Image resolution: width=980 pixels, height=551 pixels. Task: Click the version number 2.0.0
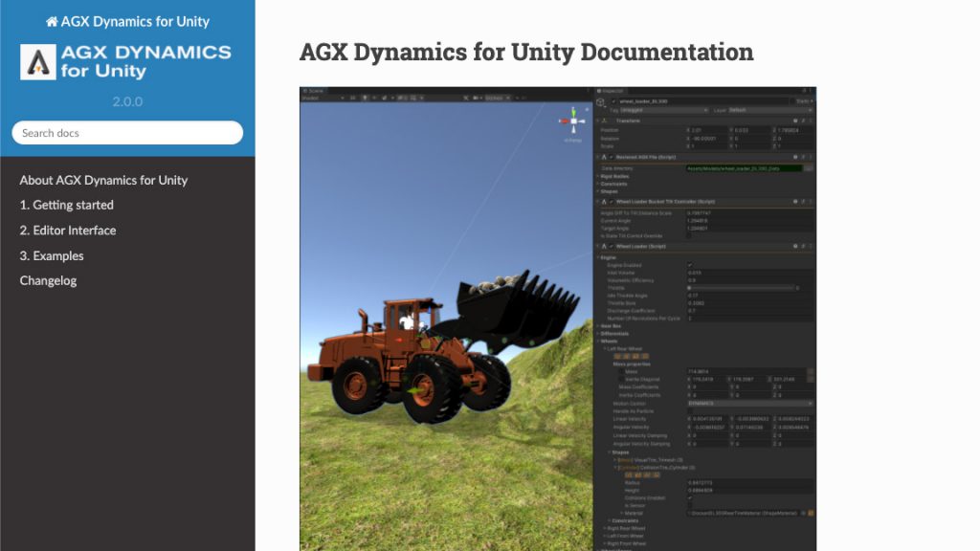click(127, 101)
